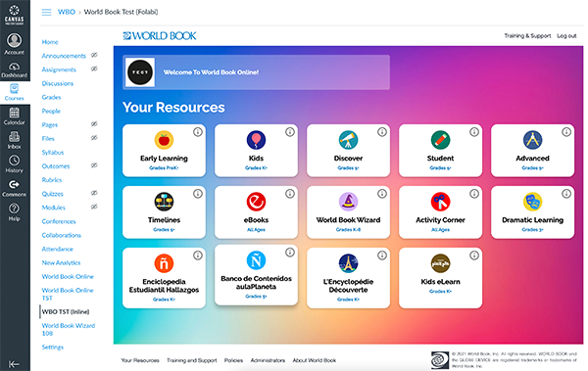The width and height of the screenshot is (588, 371).
Task: Click the Kids eLearn icon
Action: tap(440, 263)
